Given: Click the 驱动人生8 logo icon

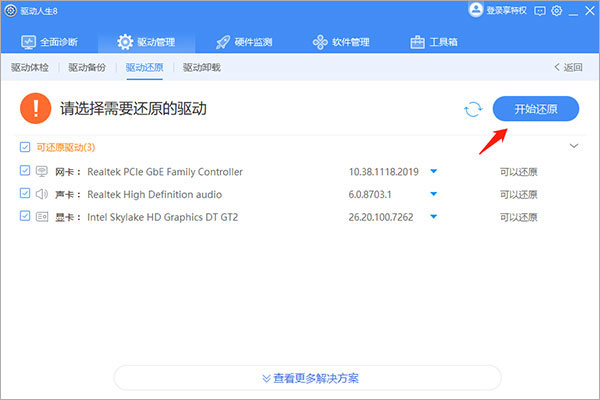Looking at the screenshot, I should tap(11, 11).
